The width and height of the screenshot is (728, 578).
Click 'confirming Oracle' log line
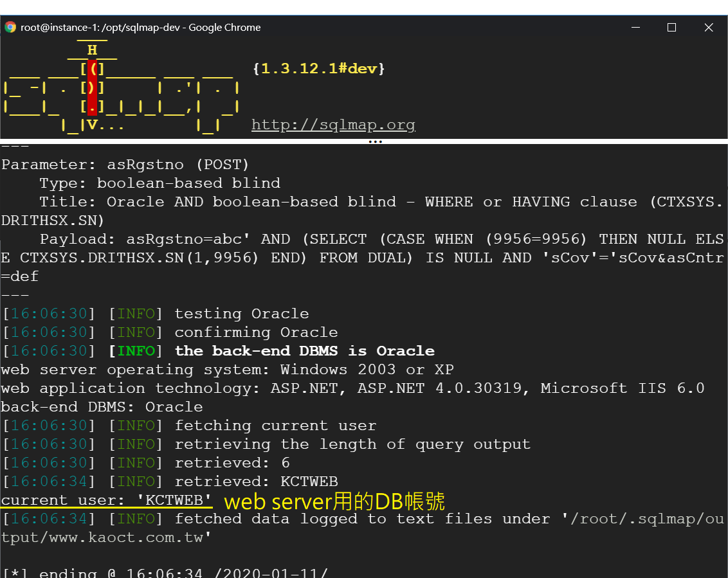(170, 332)
